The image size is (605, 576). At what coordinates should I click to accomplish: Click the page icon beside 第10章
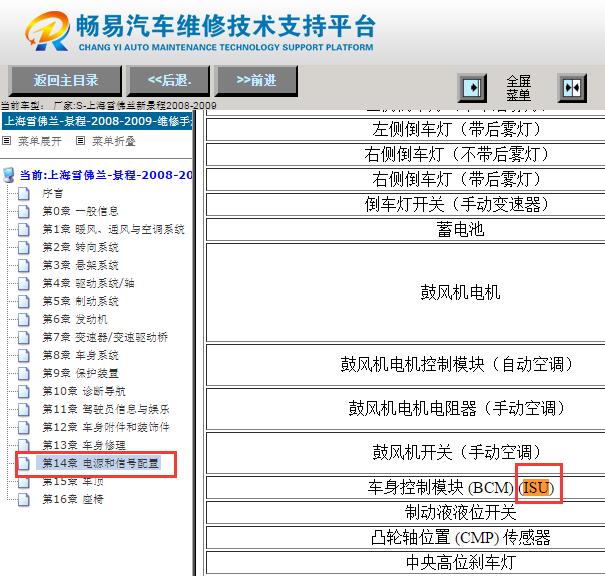(24, 391)
